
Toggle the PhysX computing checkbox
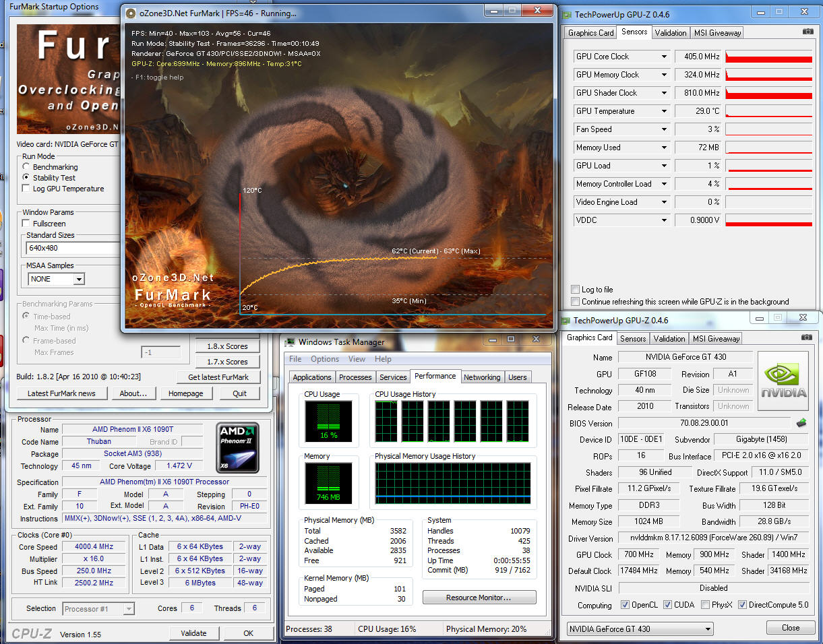click(705, 605)
